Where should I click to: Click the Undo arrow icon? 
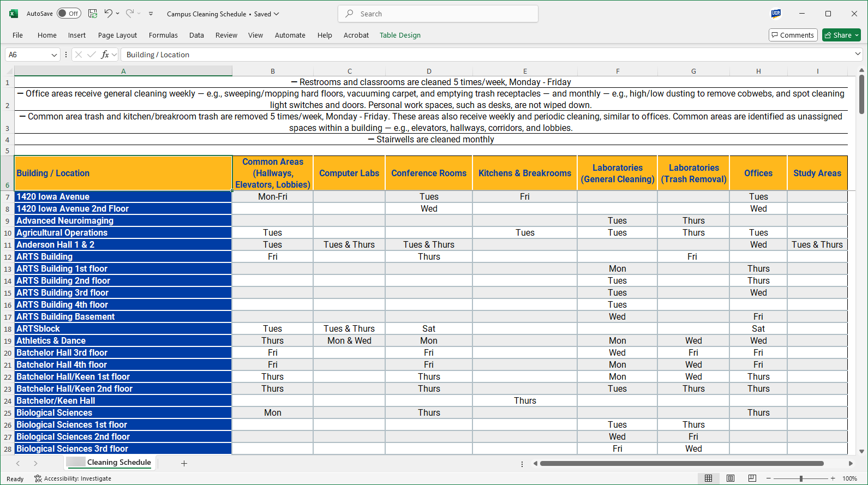109,14
